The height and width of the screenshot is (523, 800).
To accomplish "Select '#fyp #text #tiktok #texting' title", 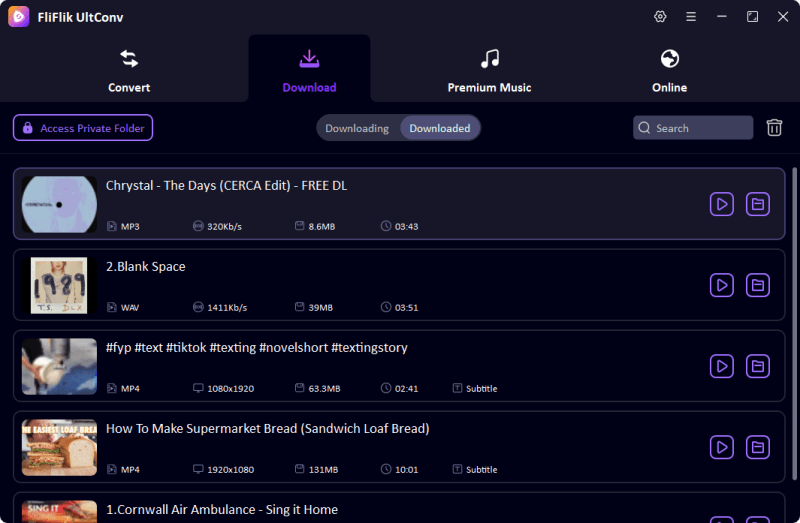I will [257, 347].
